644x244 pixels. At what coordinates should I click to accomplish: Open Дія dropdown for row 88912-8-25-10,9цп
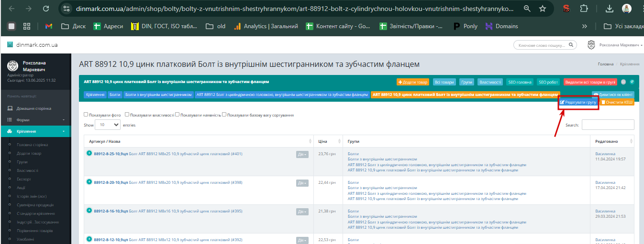(302, 154)
